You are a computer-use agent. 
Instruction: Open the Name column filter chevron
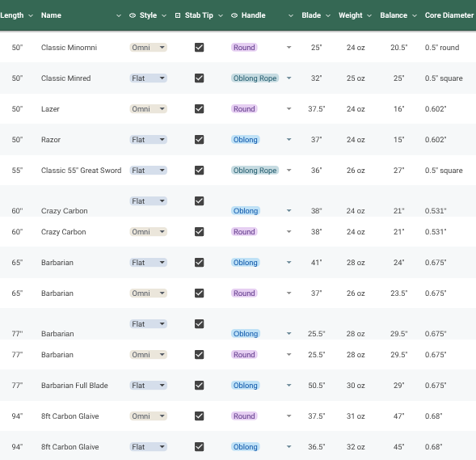119,15
